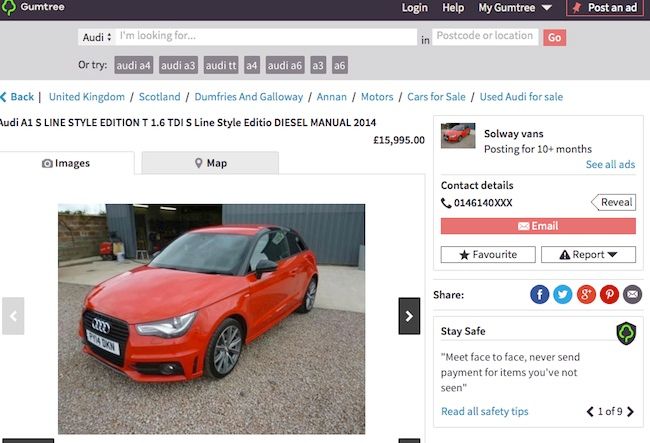
Task: Share listing on Google Plus
Action: pyautogui.click(x=586, y=295)
